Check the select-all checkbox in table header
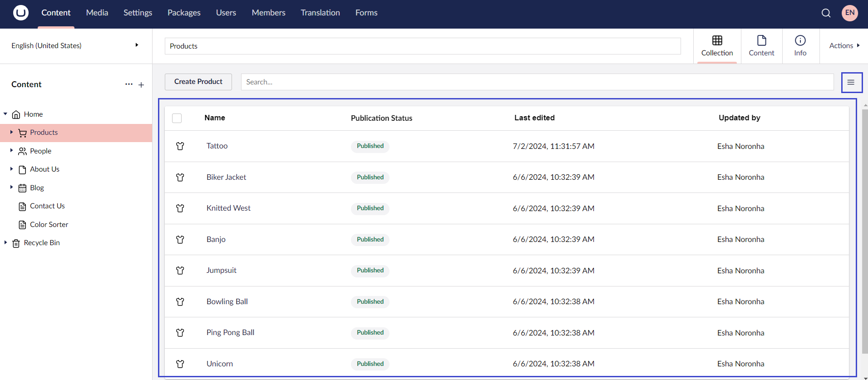Image resolution: width=868 pixels, height=380 pixels. coord(177,118)
